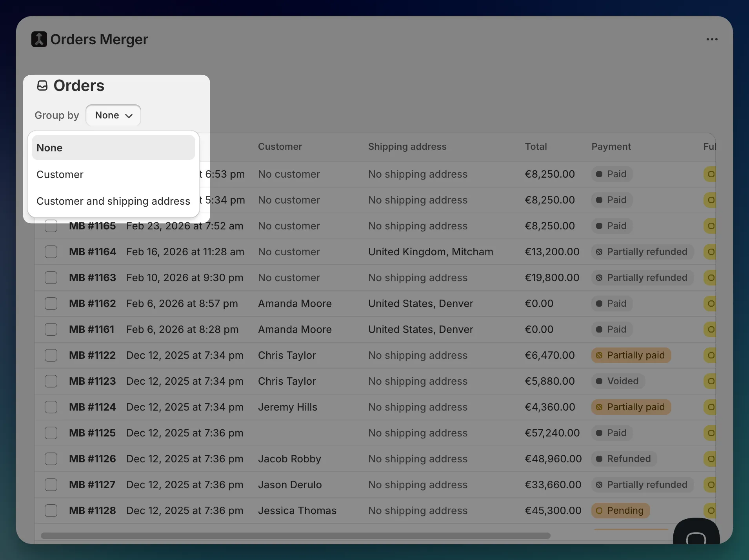Screen dimensions: 749x560
Task: Click the Orders inbox icon beside heading
Action: [x=42, y=85]
